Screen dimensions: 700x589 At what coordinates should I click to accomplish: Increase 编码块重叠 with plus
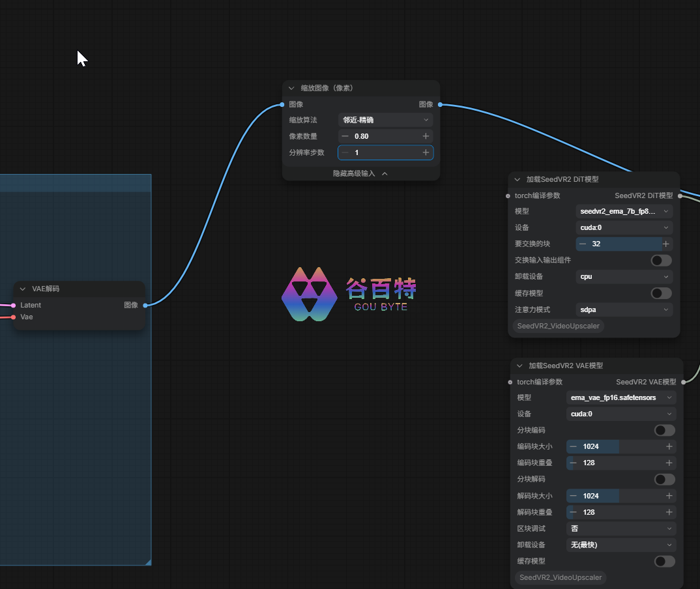669,463
